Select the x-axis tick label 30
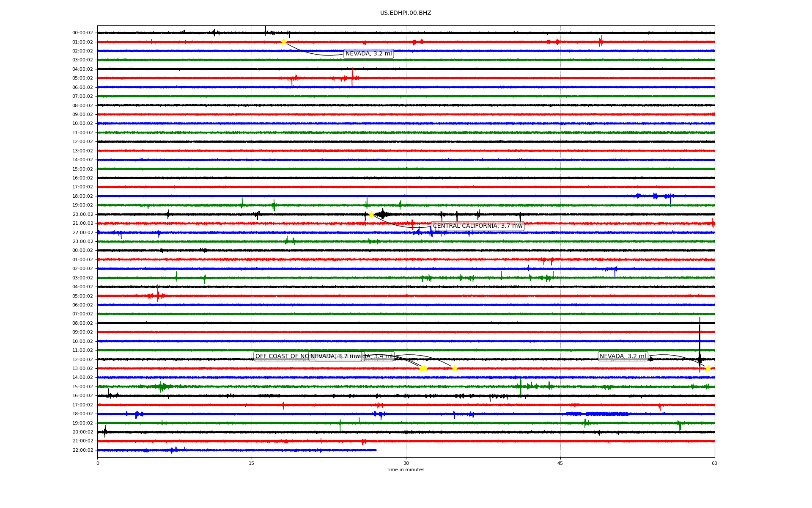The image size is (812, 508). [x=406, y=463]
